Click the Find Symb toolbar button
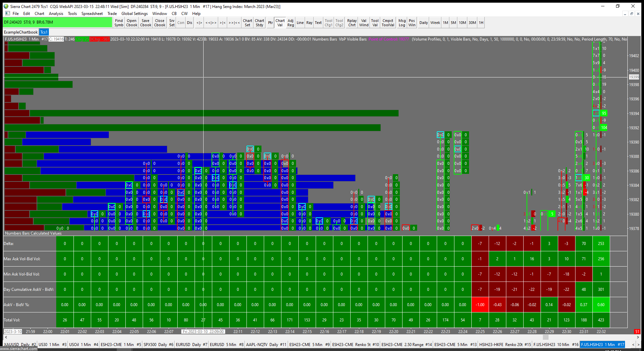644x351 pixels. point(119,23)
